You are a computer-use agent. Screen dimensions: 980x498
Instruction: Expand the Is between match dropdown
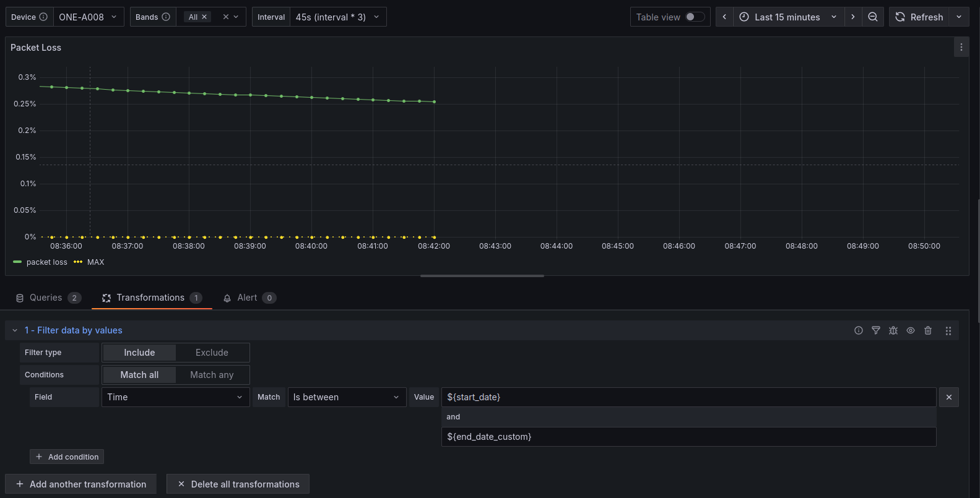(x=347, y=397)
